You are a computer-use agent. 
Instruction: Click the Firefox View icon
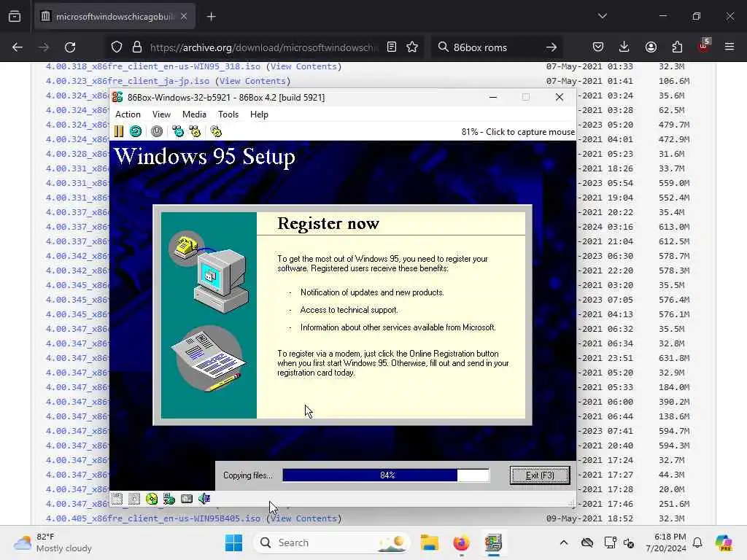click(15, 17)
